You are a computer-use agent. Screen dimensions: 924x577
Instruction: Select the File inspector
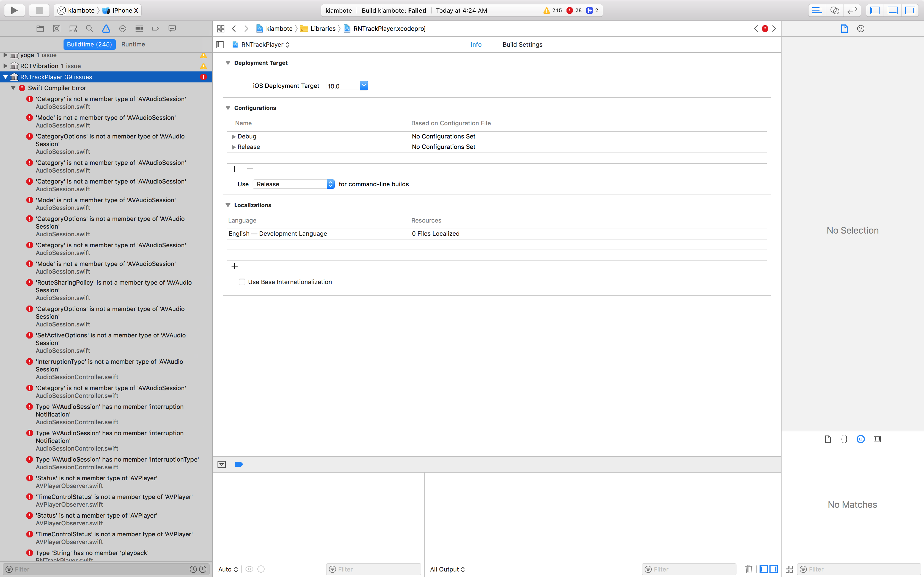tap(844, 28)
